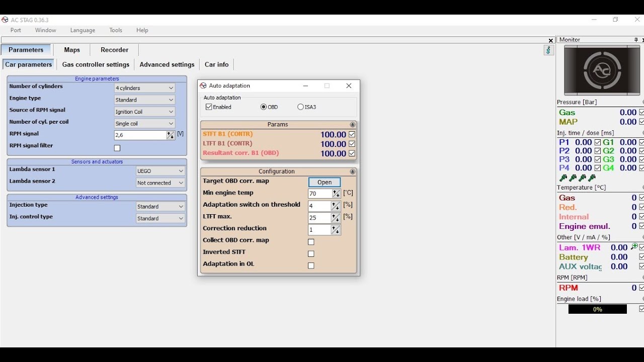The width and height of the screenshot is (644, 362).
Task: Collapse the Configuration section chevron
Action: (352, 172)
